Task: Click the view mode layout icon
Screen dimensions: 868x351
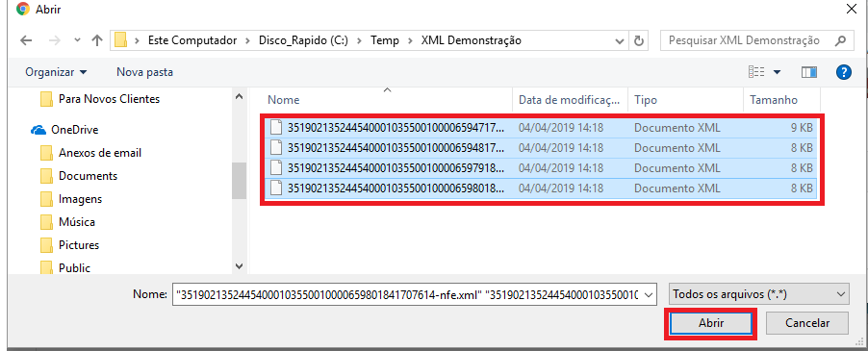Action: pyautogui.click(x=756, y=72)
